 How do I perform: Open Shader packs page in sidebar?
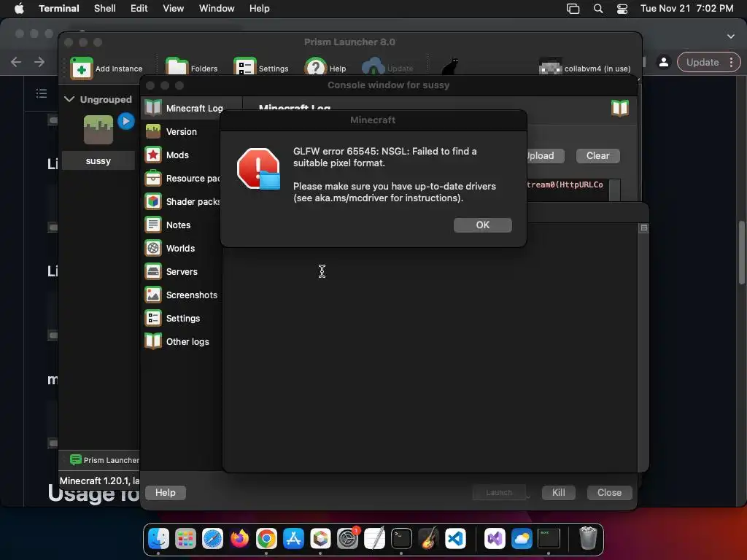coord(182,201)
